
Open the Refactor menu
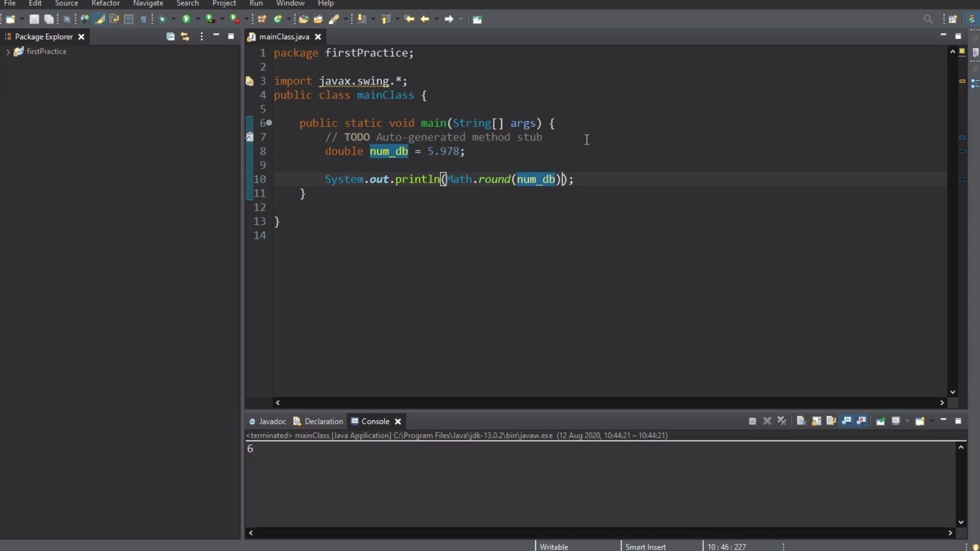(105, 4)
